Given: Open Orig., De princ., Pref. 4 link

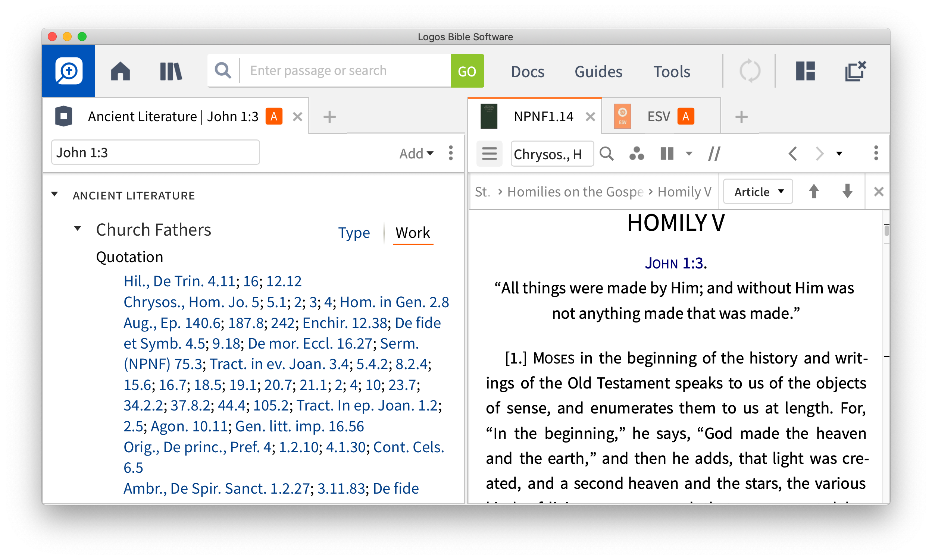Looking at the screenshot, I should (197, 447).
